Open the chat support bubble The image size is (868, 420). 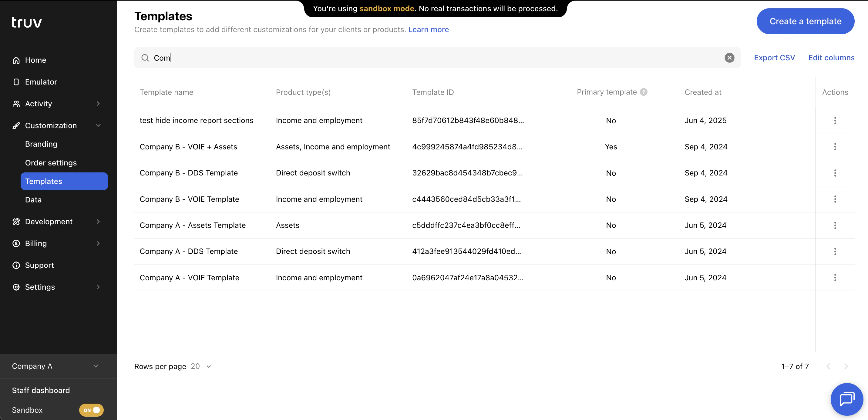click(846, 399)
